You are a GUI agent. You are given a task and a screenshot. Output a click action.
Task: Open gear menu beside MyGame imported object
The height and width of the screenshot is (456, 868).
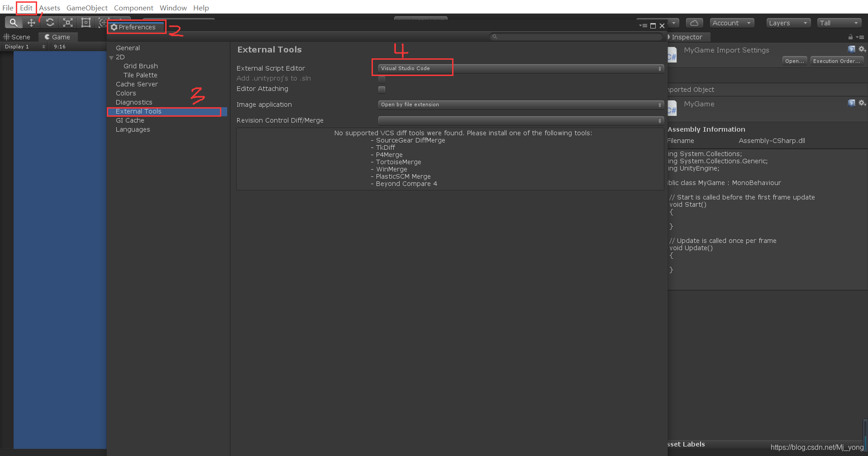(862, 103)
